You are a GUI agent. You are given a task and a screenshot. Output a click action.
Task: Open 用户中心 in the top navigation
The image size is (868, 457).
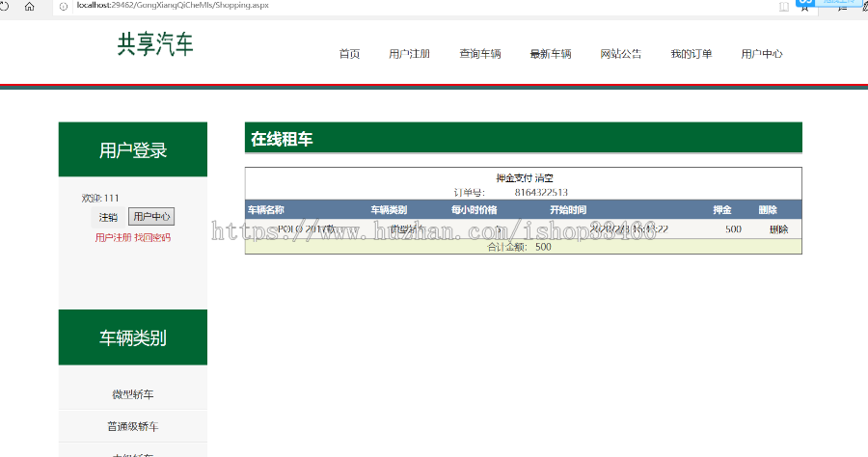(x=762, y=54)
